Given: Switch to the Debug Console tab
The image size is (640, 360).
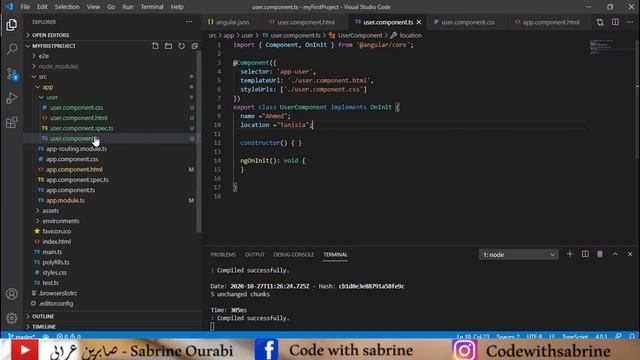Looking at the screenshot, I should [294, 254].
